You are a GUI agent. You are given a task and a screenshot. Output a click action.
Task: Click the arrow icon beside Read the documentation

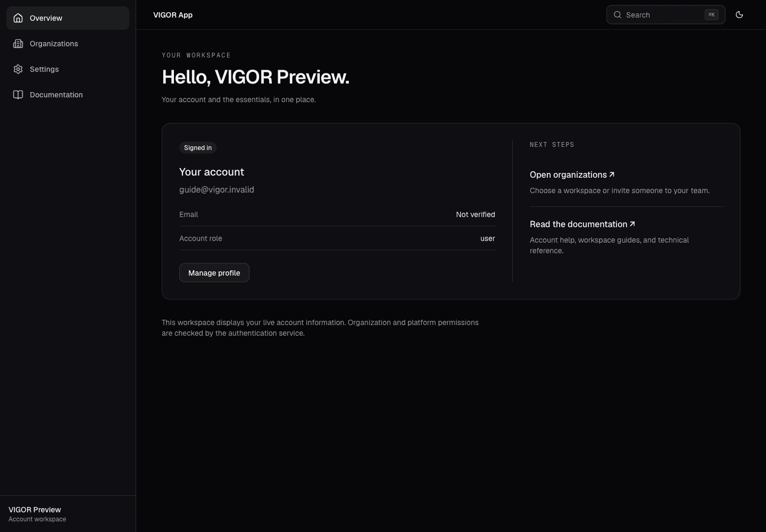(x=632, y=224)
